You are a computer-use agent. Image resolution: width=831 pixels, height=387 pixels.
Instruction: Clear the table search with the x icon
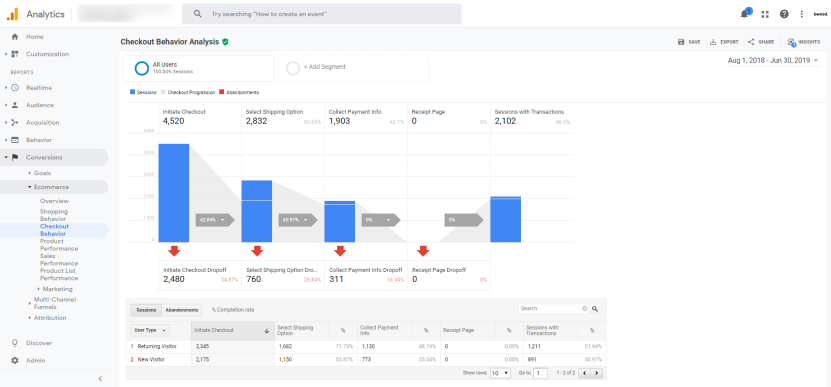585,309
